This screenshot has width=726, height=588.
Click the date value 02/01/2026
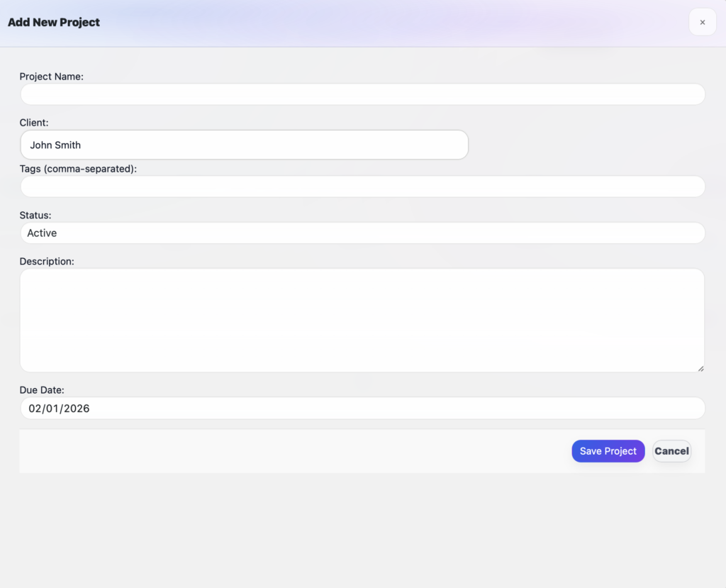[58, 408]
